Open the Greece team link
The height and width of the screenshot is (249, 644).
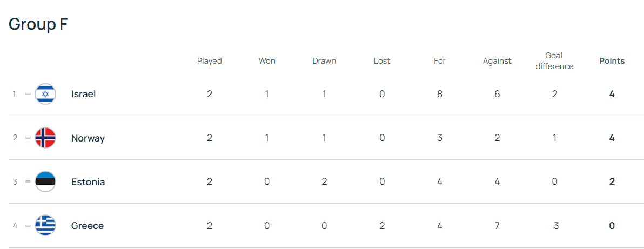87,226
